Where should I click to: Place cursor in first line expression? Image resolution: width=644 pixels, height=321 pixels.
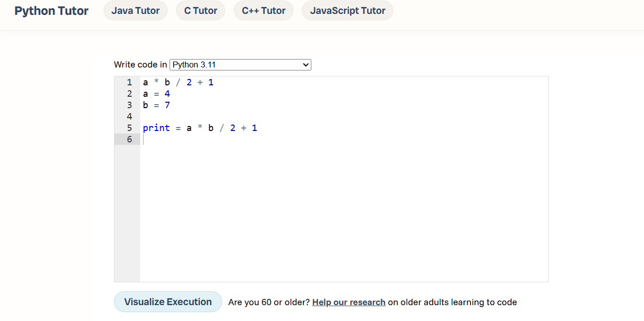(x=178, y=82)
